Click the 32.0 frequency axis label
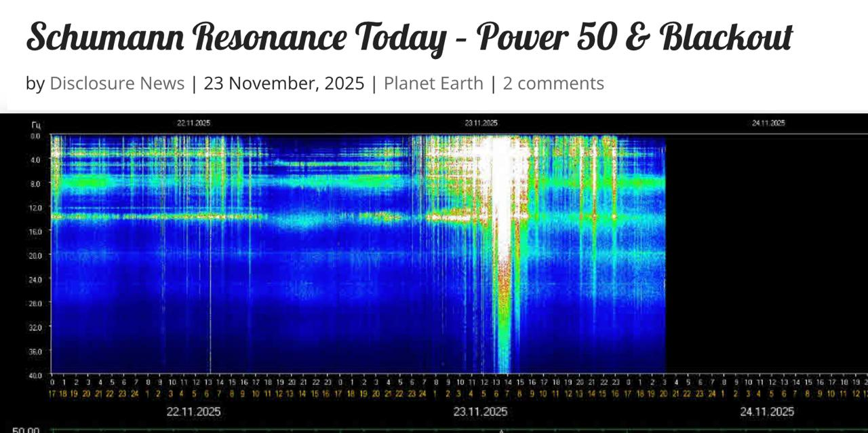 [x=35, y=327]
